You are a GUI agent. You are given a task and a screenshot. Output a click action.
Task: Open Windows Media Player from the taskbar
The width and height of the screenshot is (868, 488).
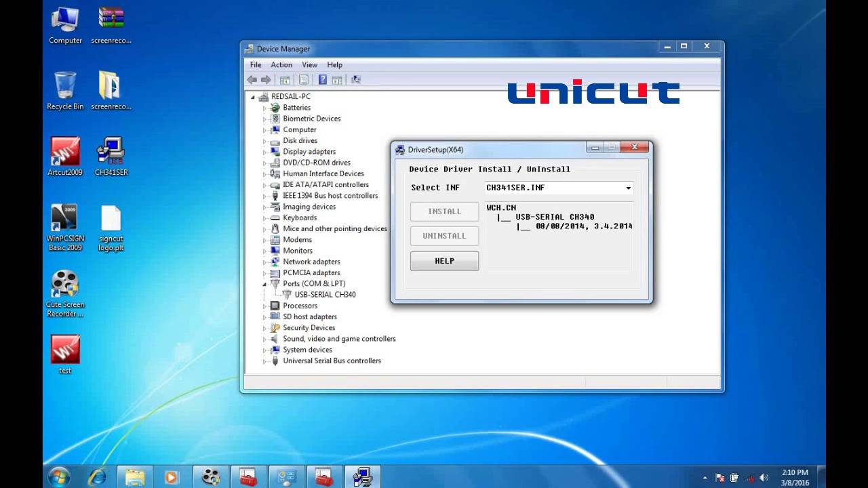click(173, 476)
